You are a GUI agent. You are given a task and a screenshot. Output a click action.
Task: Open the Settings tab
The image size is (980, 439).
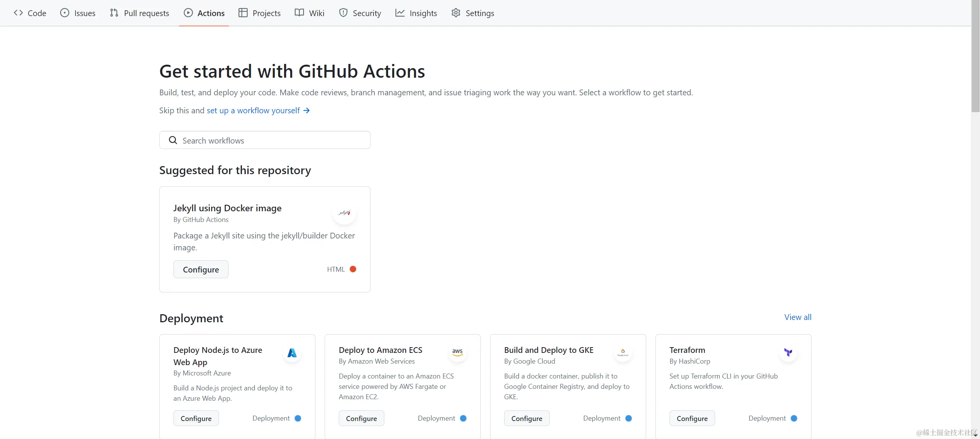tap(472, 13)
